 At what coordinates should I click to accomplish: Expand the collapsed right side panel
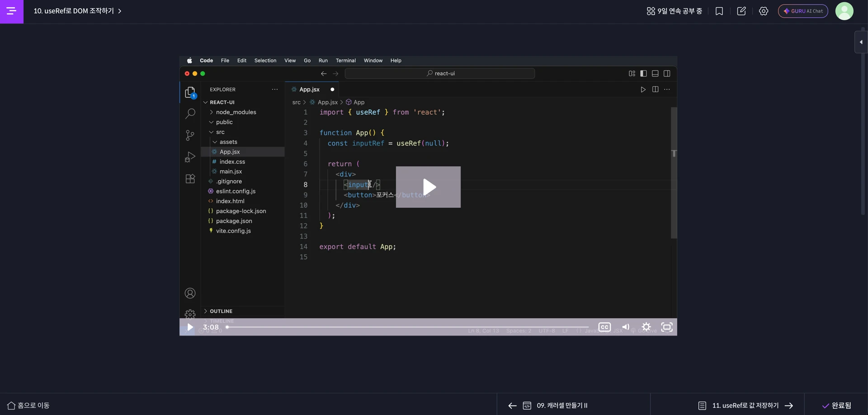coord(861,42)
